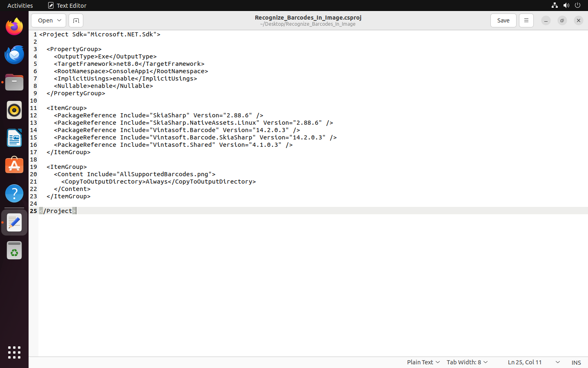Toggle INS insert/overwrite mode indicator
The width and height of the screenshot is (588, 368).
click(x=576, y=362)
